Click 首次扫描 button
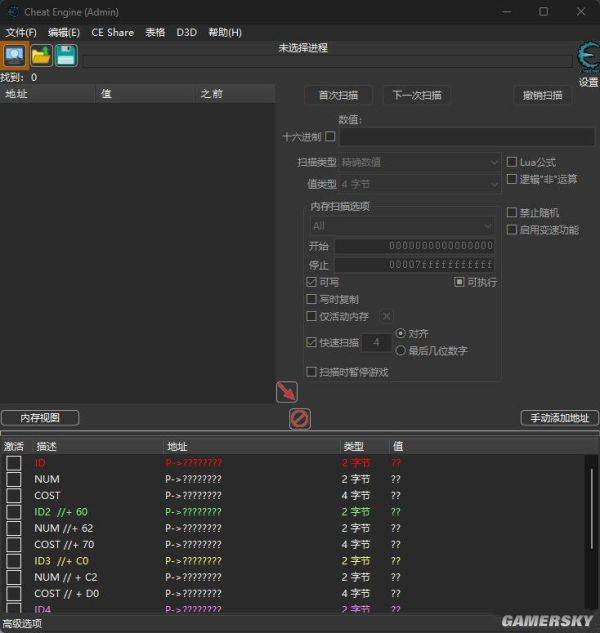Screen dimensions: 600x633 (338, 95)
